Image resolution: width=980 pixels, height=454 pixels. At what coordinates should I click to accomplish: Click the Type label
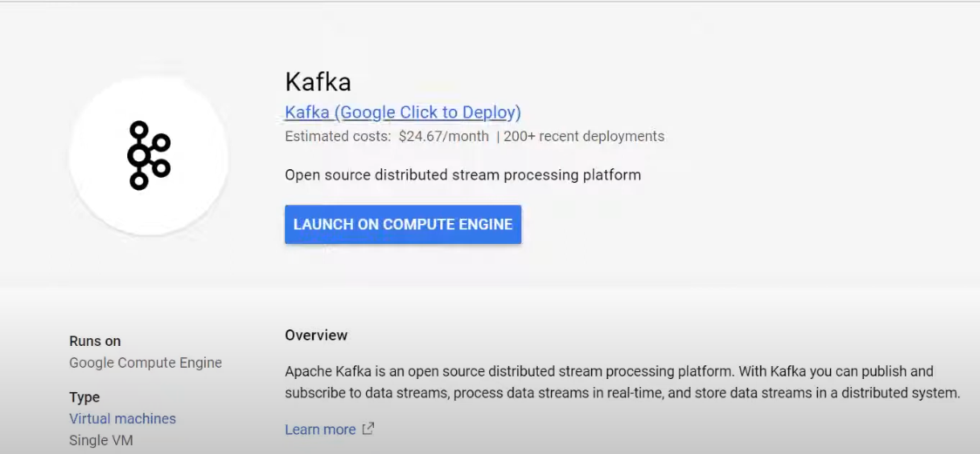85,397
